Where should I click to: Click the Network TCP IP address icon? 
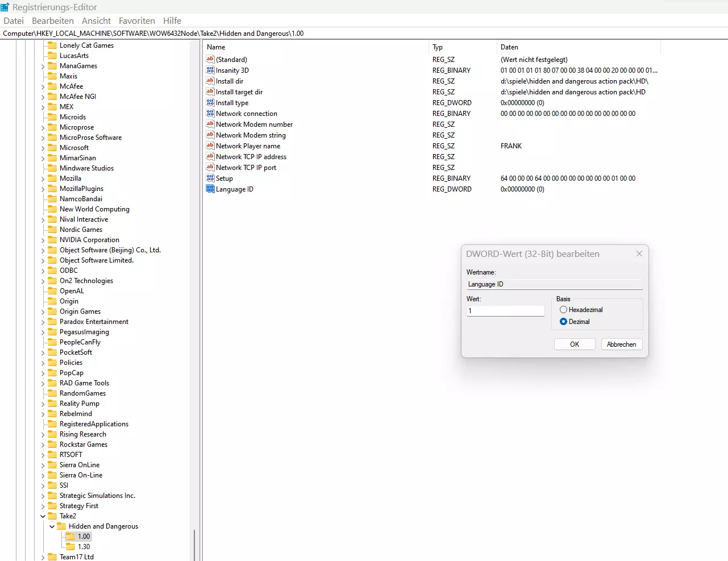[210, 156]
